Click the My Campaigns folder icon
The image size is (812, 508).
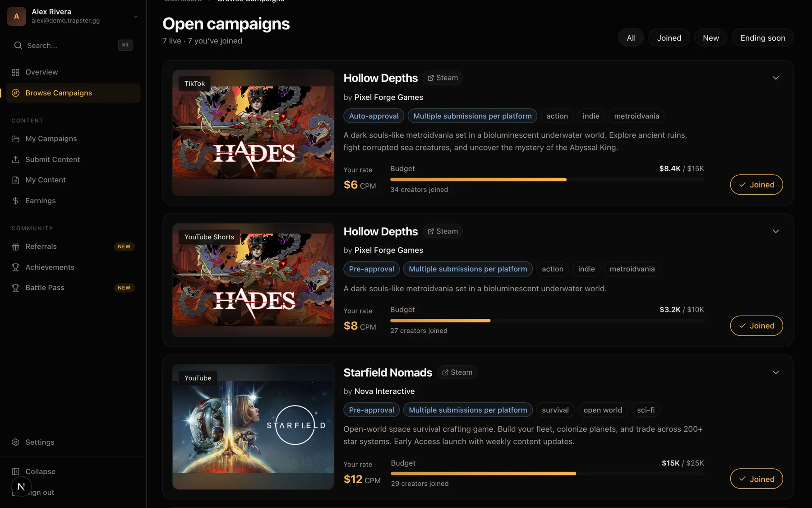(x=16, y=139)
